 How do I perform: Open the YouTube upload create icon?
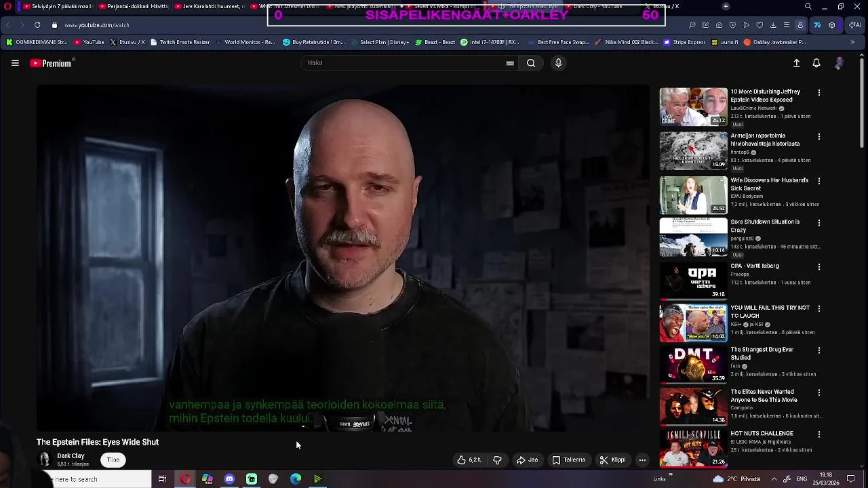(x=797, y=63)
